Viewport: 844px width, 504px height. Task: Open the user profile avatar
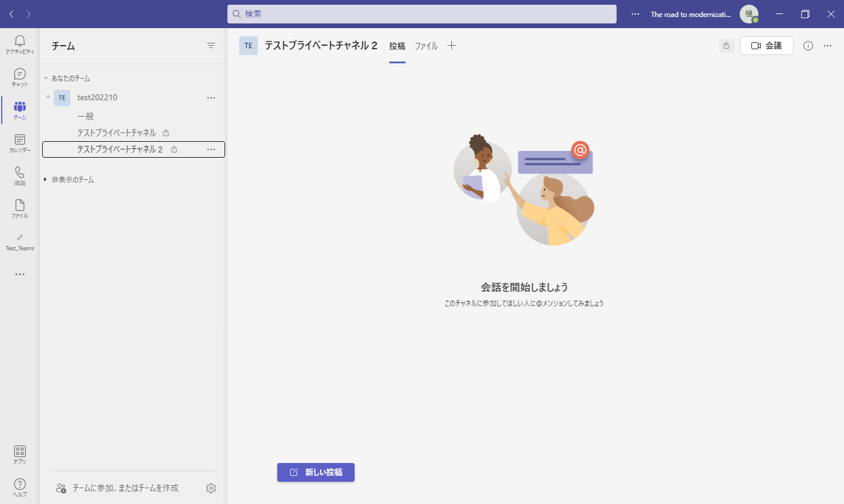(749, 14)
